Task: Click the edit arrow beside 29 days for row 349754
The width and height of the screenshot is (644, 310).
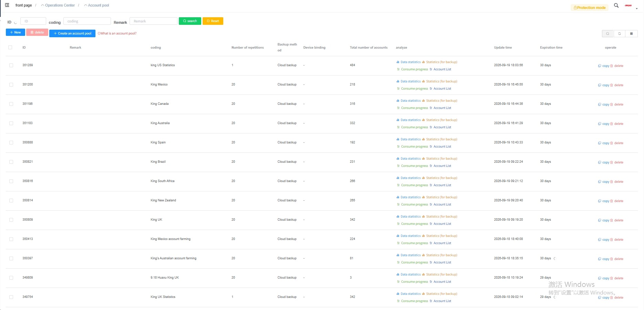Action: coord(554,297)
